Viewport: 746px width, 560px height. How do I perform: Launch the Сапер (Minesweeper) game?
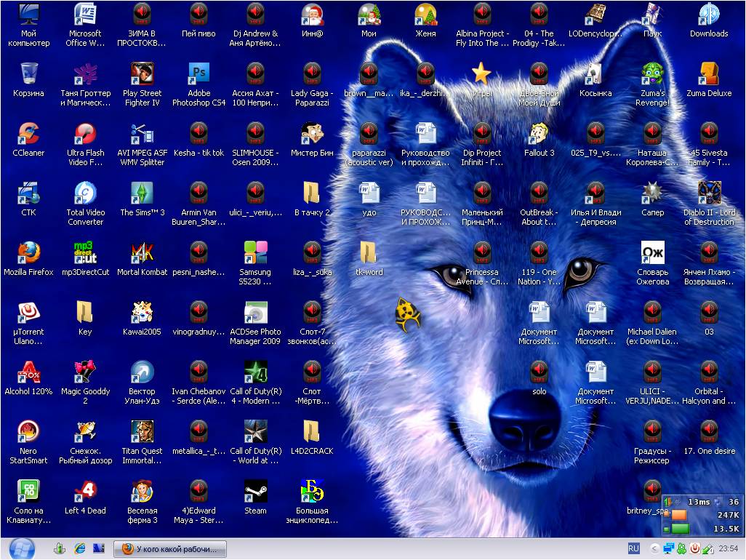click(652, 193)
